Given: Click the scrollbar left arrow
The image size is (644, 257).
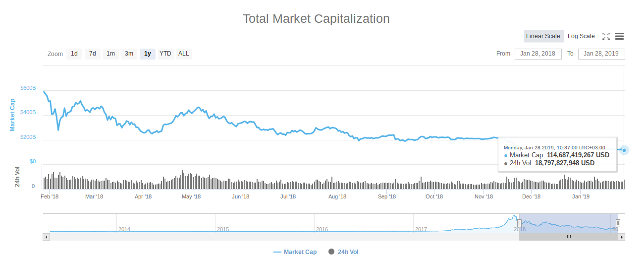Looking at the screenshot, I should tap(47, 237).
